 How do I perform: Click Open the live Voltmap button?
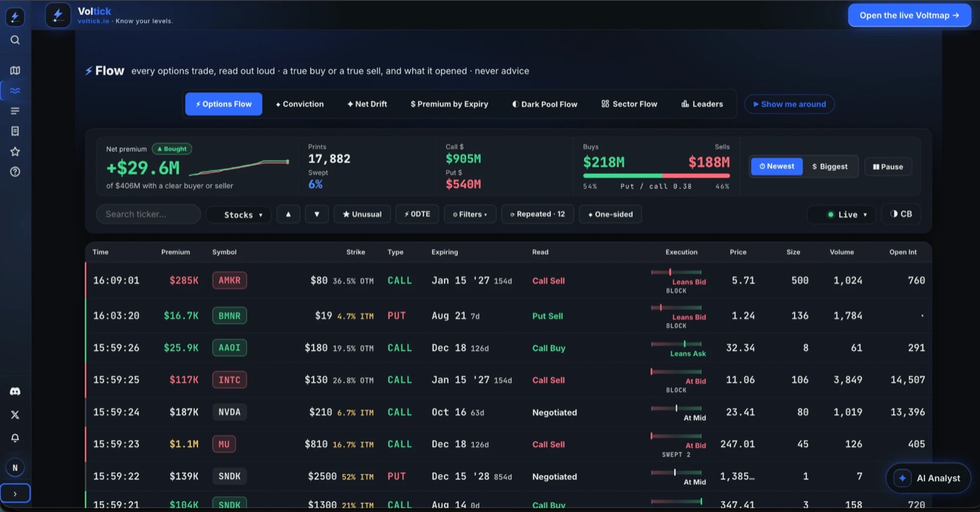[x=909, y=15]
